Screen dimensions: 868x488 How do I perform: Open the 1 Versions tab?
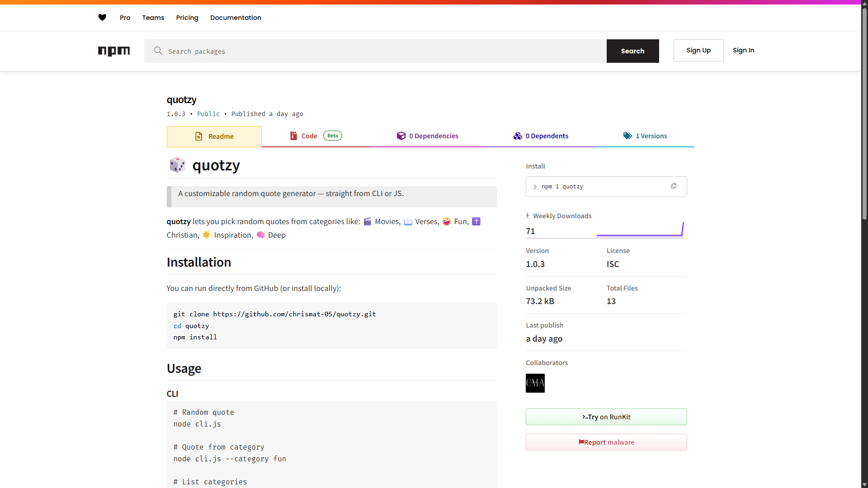coord(645,136)
